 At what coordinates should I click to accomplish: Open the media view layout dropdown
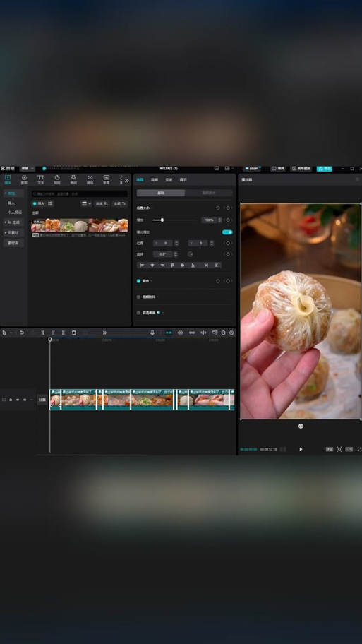click(86, 203)
